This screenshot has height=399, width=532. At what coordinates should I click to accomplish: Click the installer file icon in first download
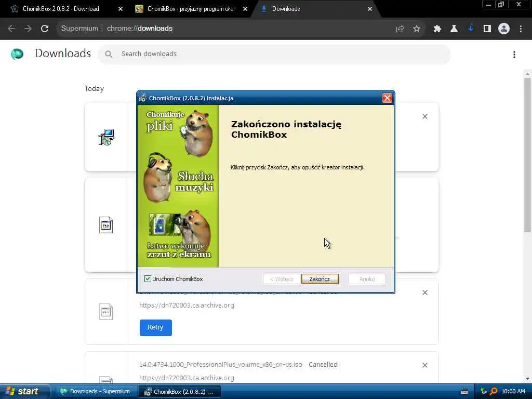pyautogui.click(x=106, y=137)
